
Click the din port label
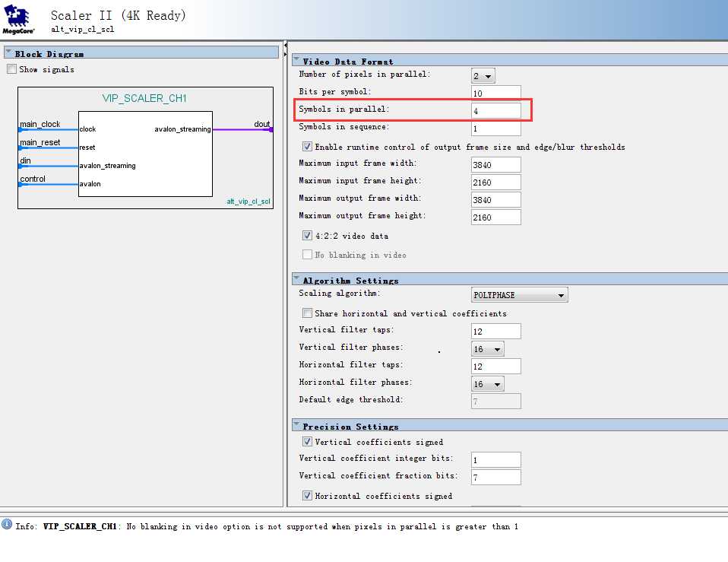coord(26,160)
